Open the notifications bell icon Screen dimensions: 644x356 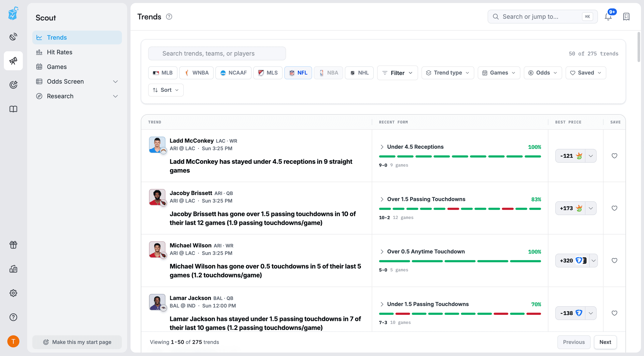point(608,17)
